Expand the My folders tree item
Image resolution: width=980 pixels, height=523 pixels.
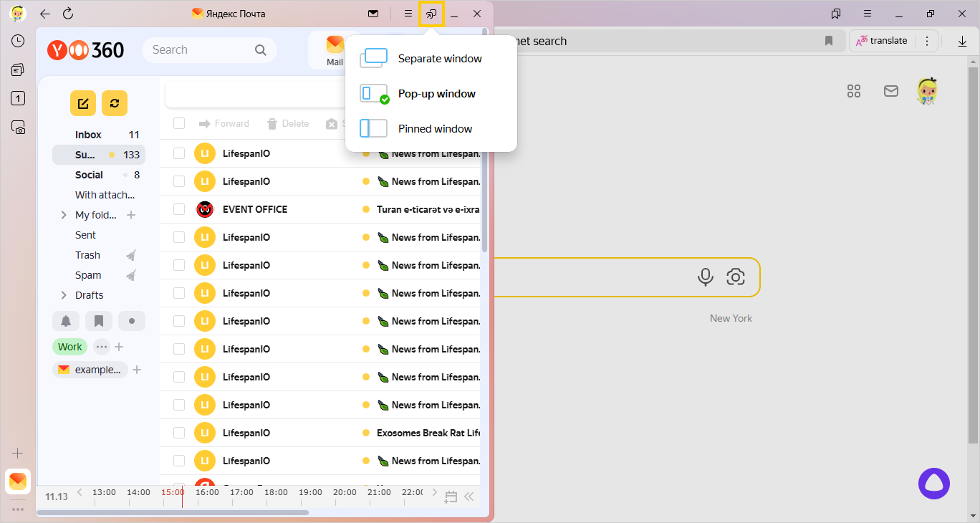pos(64,215)
